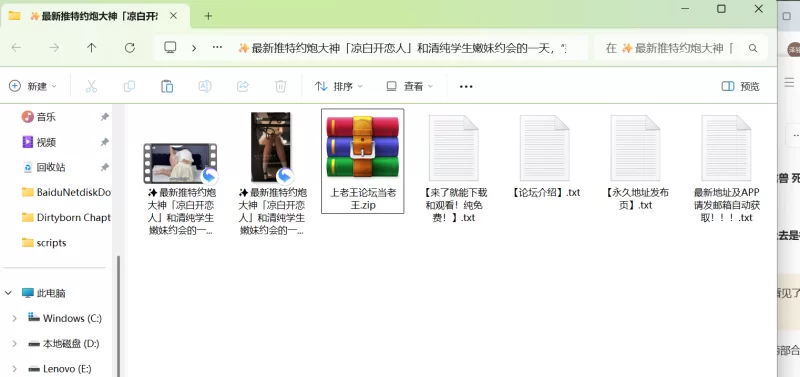Select the 【来了就能下载和观看！纯免费！】.txt file
This screenshot has height=377, width=800.
click(x=454, y=168)
